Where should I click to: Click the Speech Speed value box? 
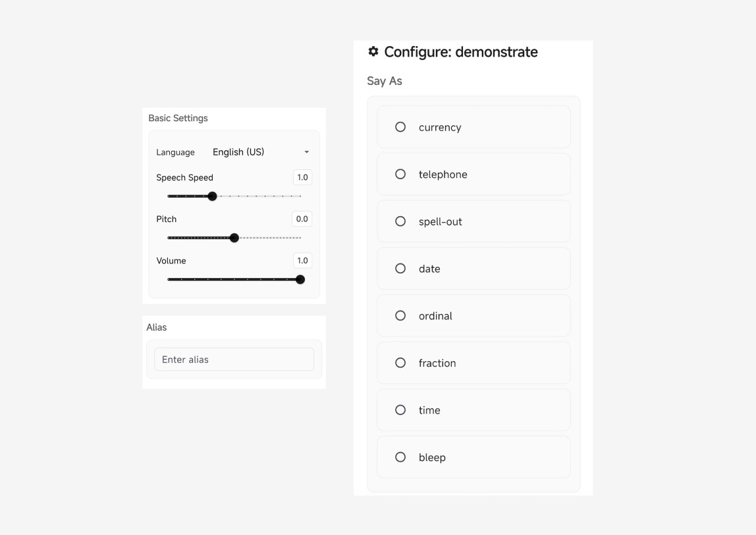[302, 177]
